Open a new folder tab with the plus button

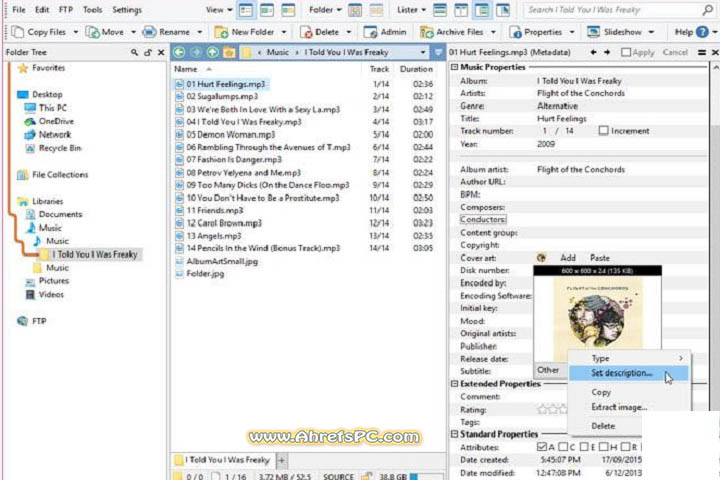281,460
